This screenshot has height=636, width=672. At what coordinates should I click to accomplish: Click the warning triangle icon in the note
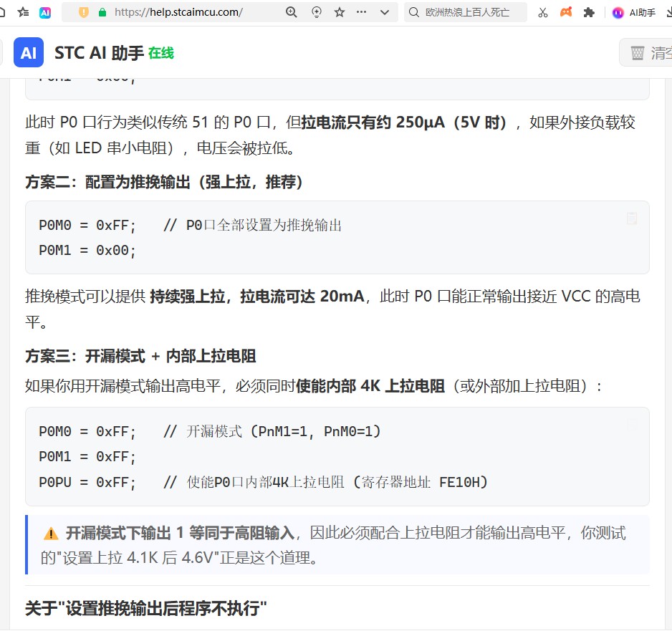pyautogui.click(x=51, y=533)
